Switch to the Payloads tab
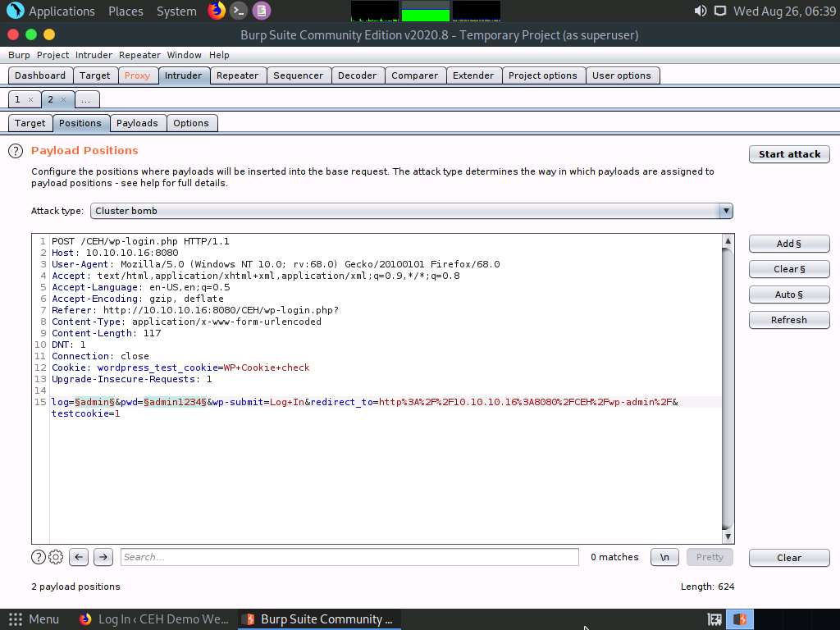This screenshot has width=840, height=630. [137, 123]
